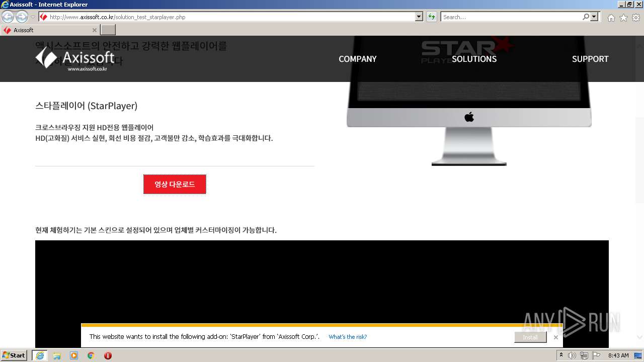This screenshot has width=644, height=362.
Task: Click the What's the risk? link
Action: tap(348, 337)
